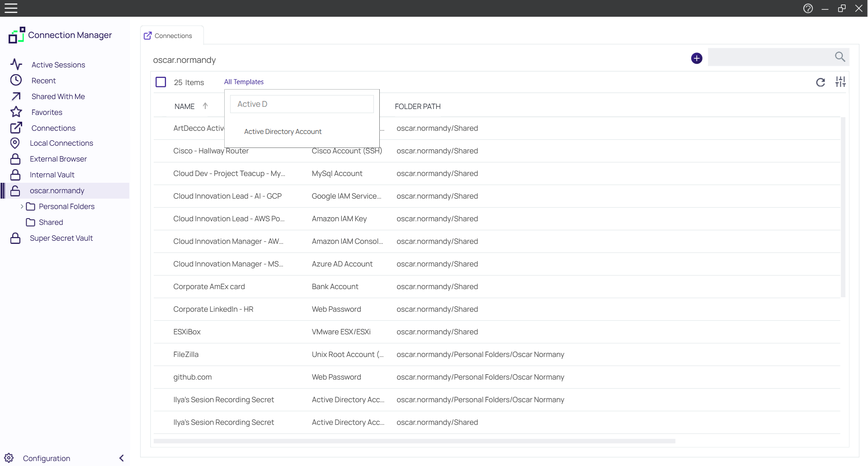This screenshot has height=466, width=868.
Task: Click the Shared folder icon
Action: coord(31,222)
